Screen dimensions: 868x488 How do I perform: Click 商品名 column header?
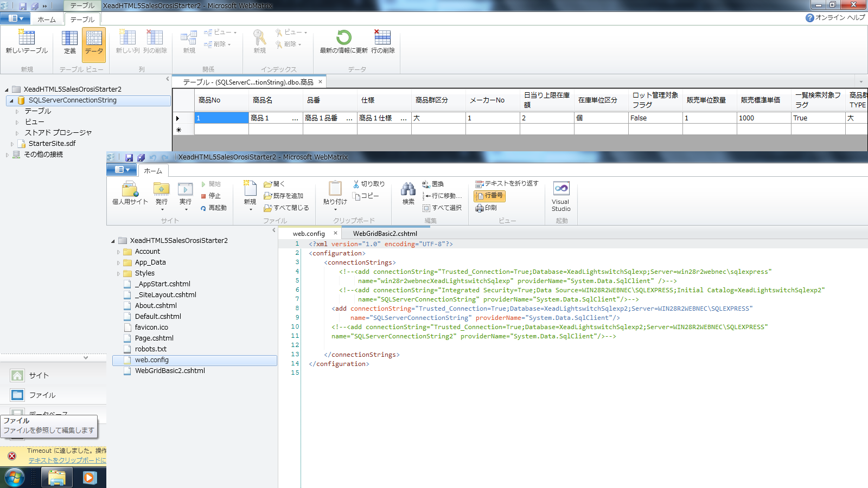click(x=276, y=100)
